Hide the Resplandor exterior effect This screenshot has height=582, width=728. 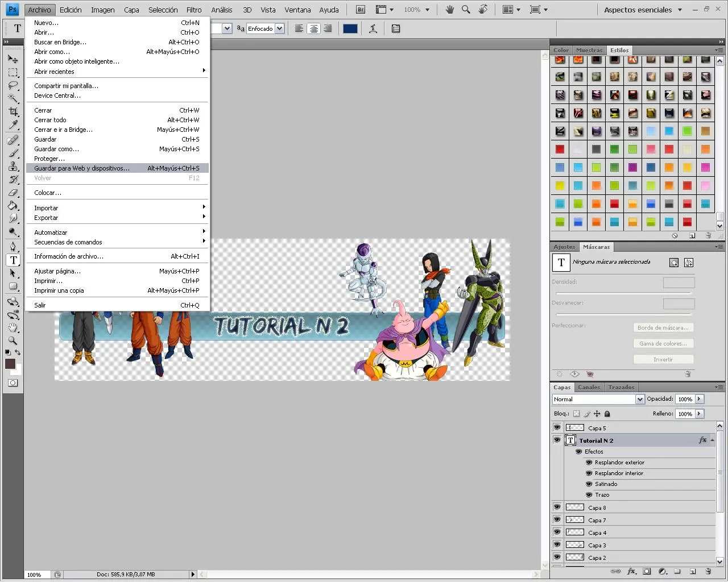pos(589,463)
